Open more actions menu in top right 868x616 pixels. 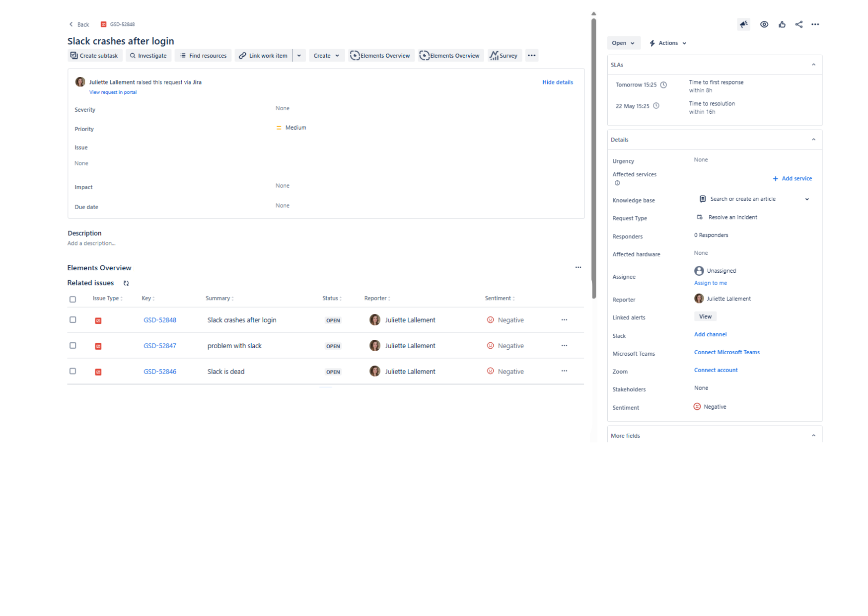(x=815, y=24)
